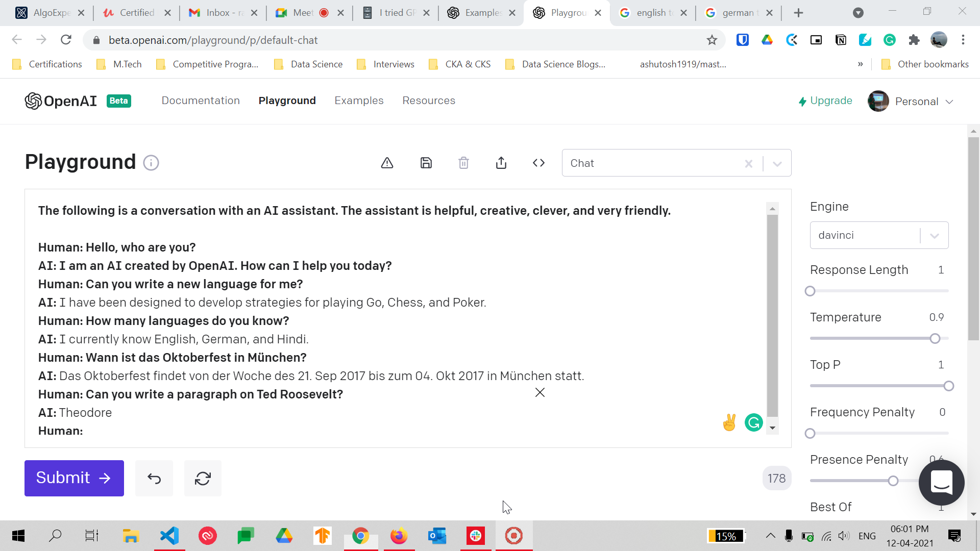
Task: Dismiss the floating close X button
Action: (538, 392)
